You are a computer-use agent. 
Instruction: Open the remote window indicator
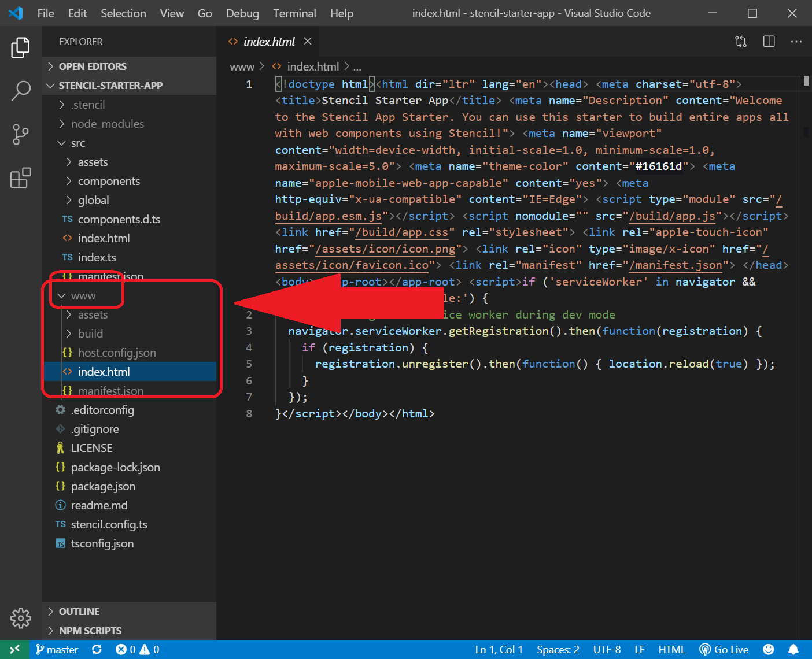14,650
